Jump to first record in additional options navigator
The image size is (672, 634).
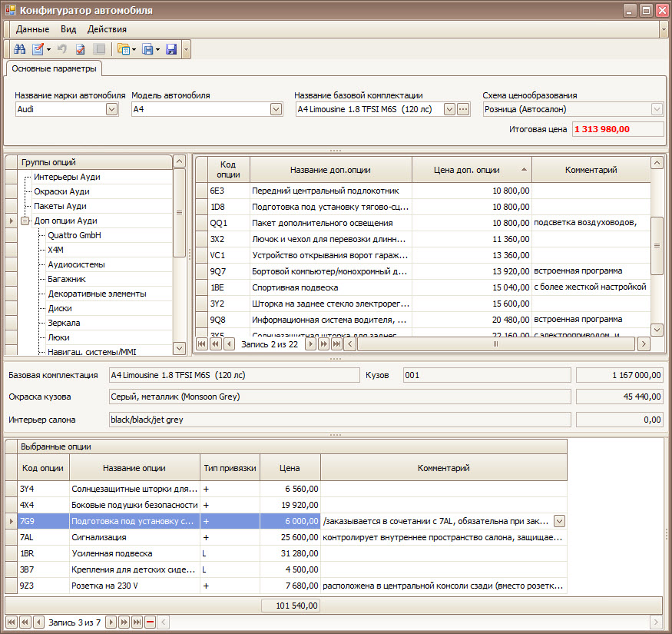[x=202, y=344]
